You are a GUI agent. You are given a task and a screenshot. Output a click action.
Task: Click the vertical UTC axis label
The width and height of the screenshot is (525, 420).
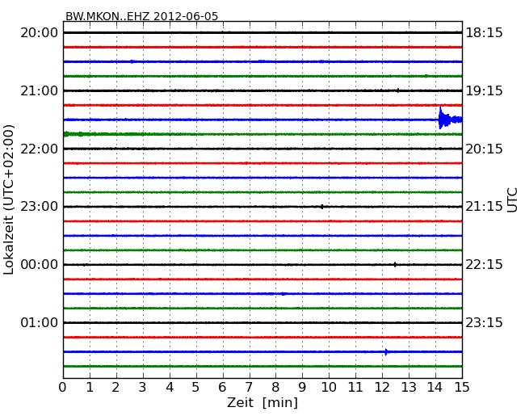[x=512, y=200]
